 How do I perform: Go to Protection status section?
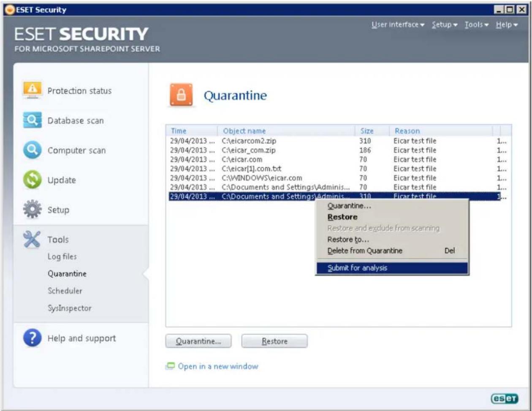pyautogui.click(x=79, y=91)
